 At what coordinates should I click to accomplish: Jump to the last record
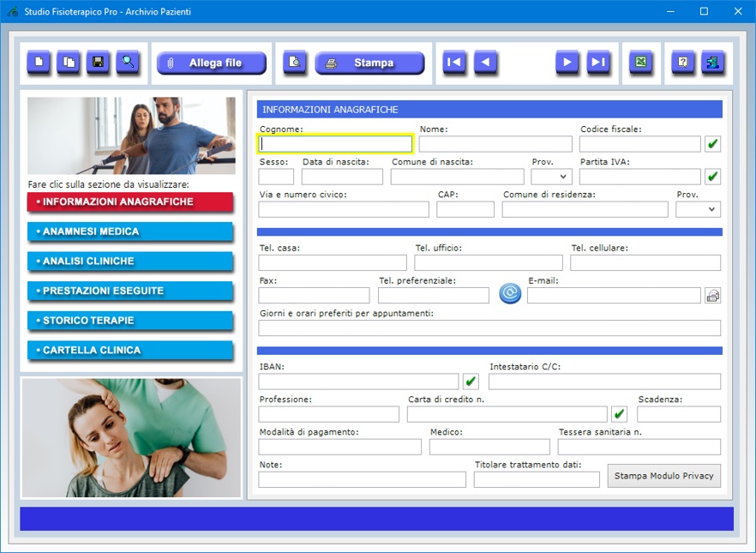[598, 63]
